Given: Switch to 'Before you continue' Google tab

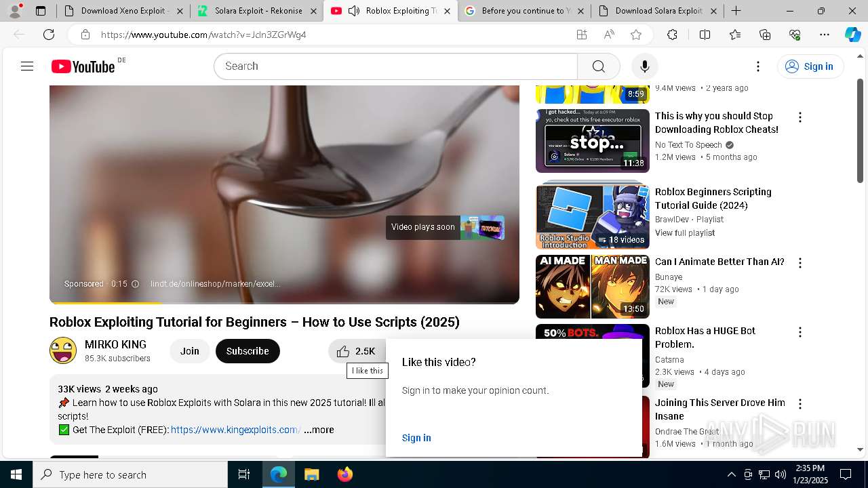Looking at the screenshot, I should [x=524, y=11].
